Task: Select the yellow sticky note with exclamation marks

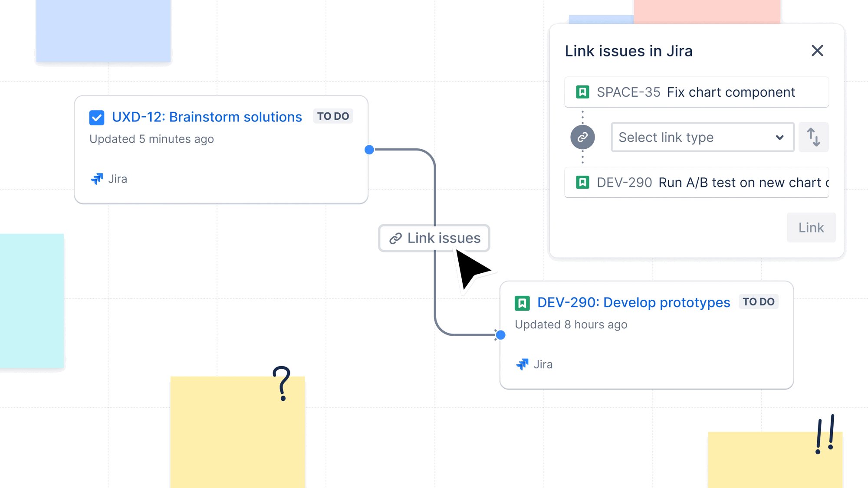Action: (x=775, y=460)
